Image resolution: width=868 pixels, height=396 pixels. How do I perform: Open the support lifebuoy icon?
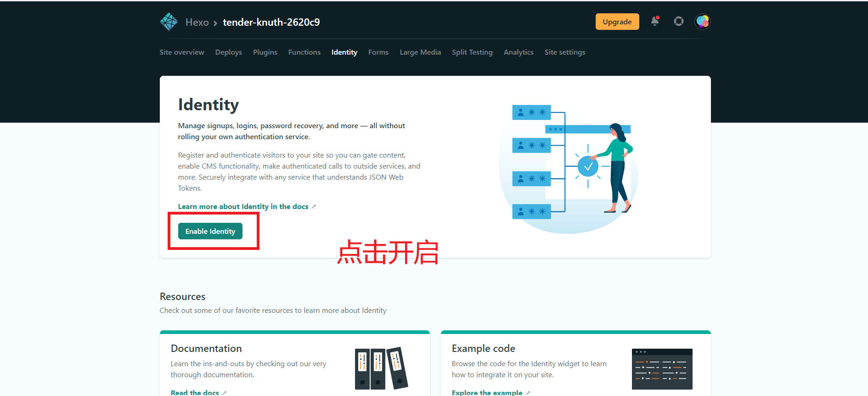coord(679,21)
